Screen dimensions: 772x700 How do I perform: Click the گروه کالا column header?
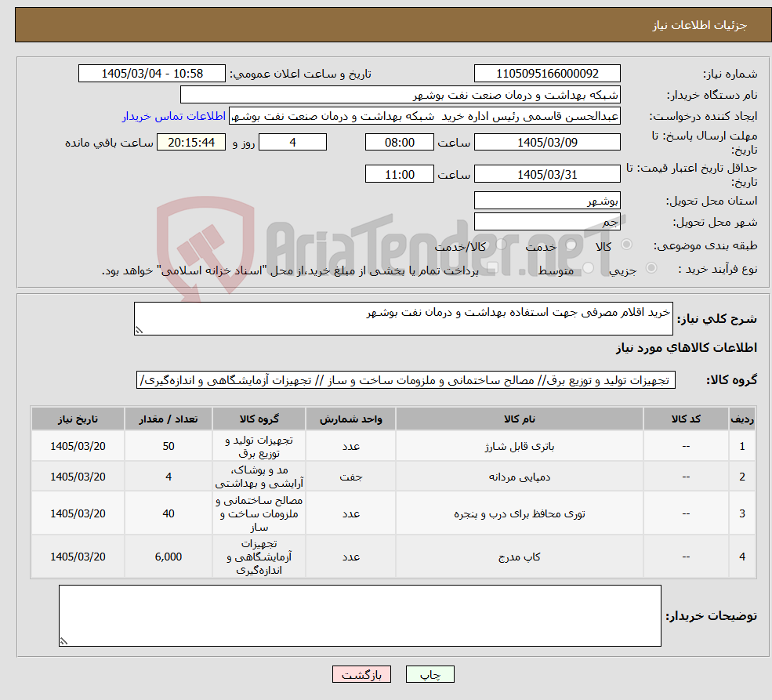pyautogui.click(x=259, y=419)
